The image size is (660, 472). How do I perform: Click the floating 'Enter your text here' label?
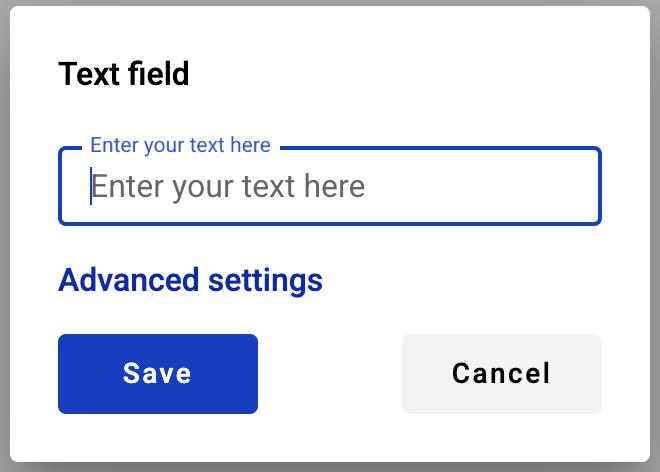point(180,145)
